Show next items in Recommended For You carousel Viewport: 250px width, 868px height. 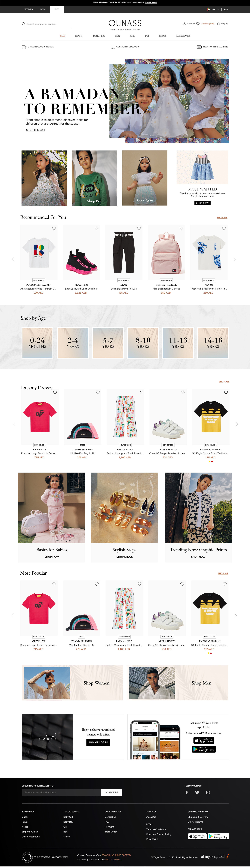point(235,259)
